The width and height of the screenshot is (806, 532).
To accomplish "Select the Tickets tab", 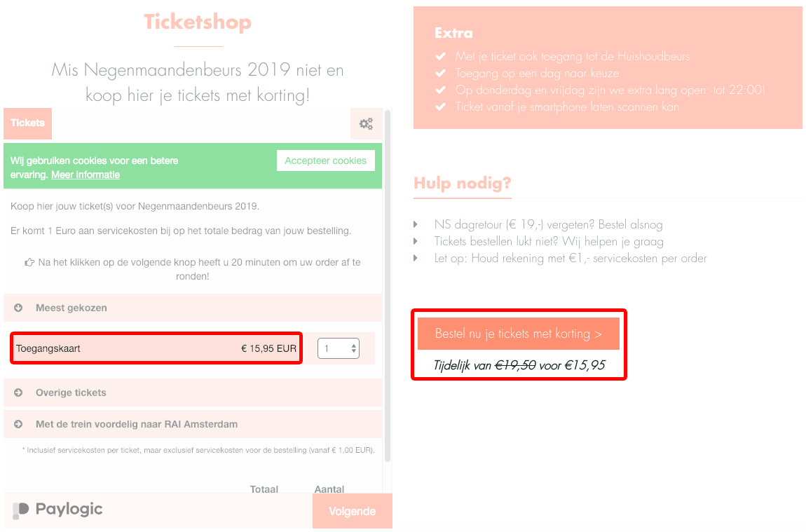I will pos(28,123).
